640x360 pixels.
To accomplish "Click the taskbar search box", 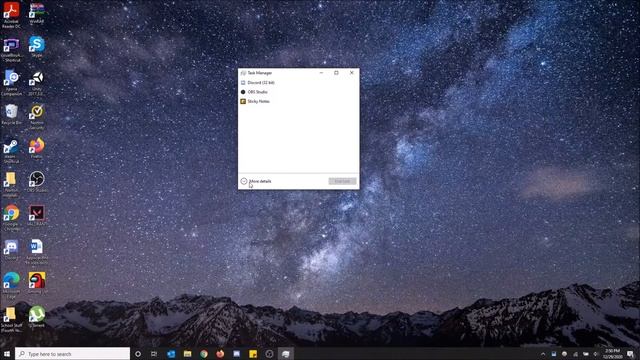I will click(x=73, y=354).
